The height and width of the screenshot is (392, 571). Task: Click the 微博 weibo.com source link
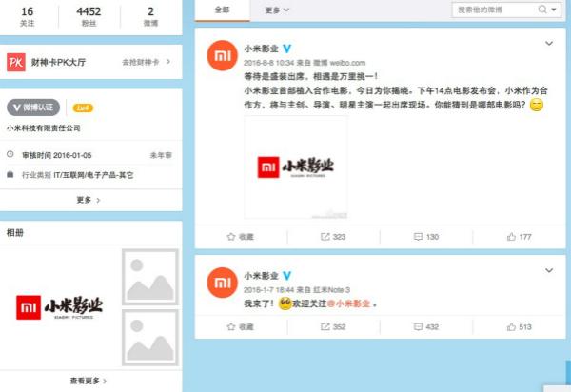[340, 63]
